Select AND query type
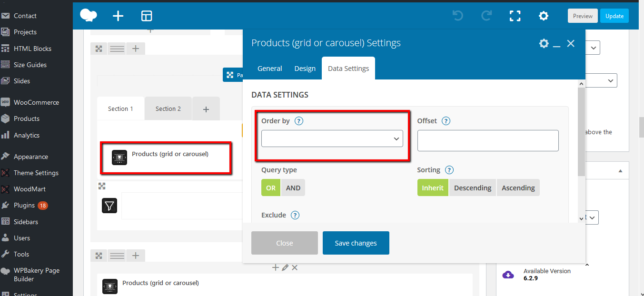The width and height of the screenshot is (644, 296). [x=293, y=187]
